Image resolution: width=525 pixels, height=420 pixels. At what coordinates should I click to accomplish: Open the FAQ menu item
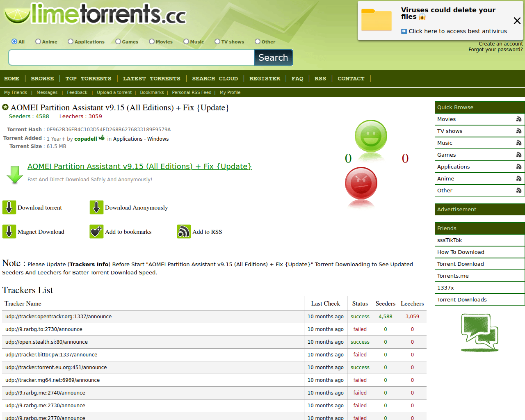(297, 78)
